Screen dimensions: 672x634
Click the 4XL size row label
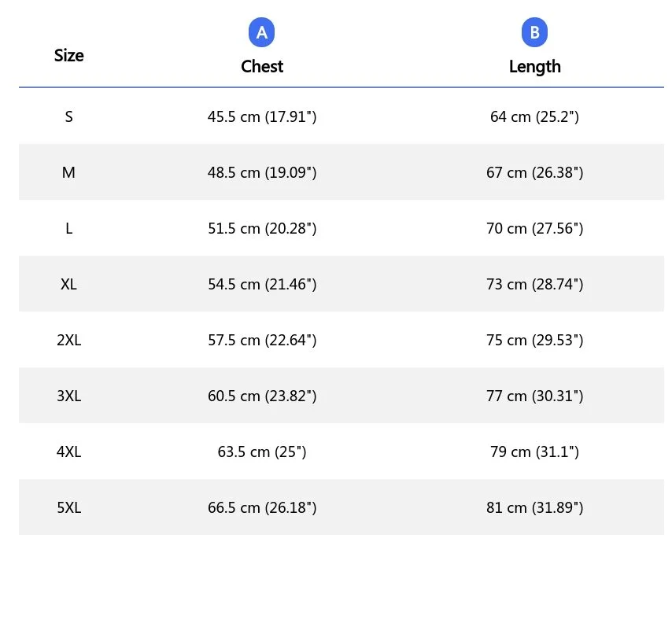(69, 452)
